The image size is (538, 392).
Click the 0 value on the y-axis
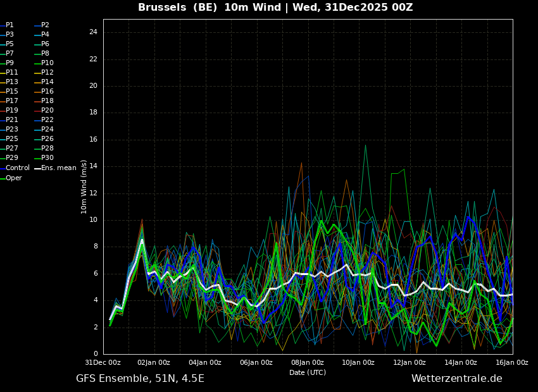(96, 354)
